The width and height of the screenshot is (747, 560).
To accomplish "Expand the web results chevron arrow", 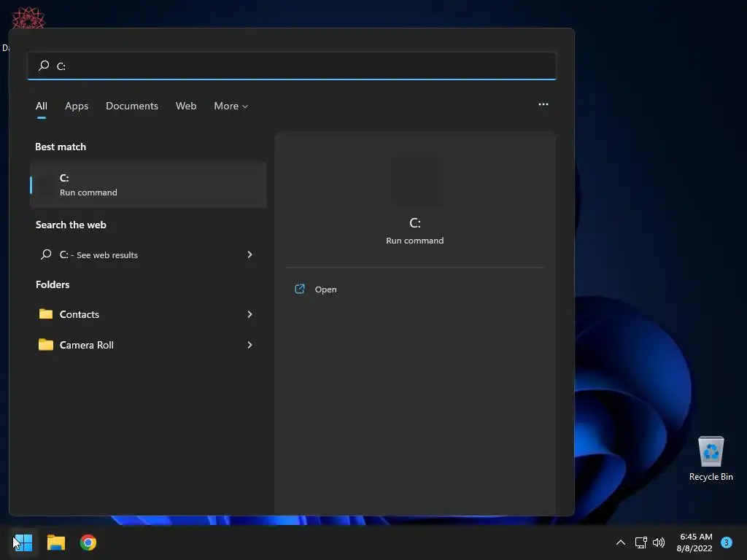I will tap(249, 254).
